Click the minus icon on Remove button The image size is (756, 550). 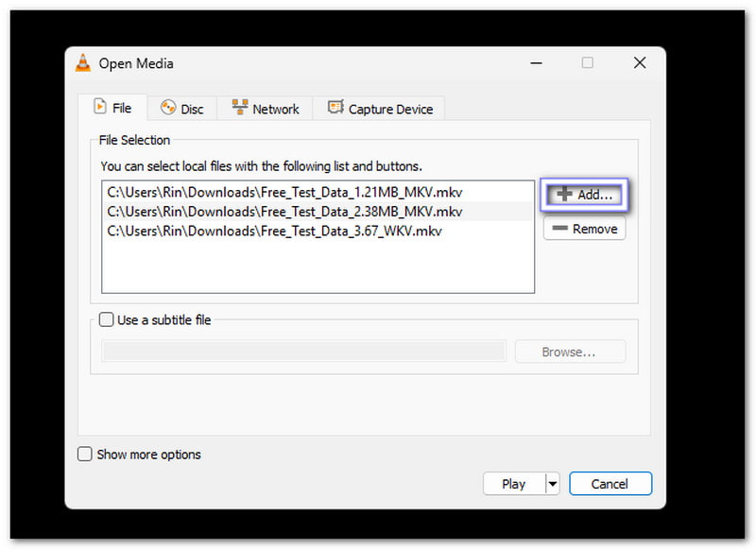click(559, 229)
